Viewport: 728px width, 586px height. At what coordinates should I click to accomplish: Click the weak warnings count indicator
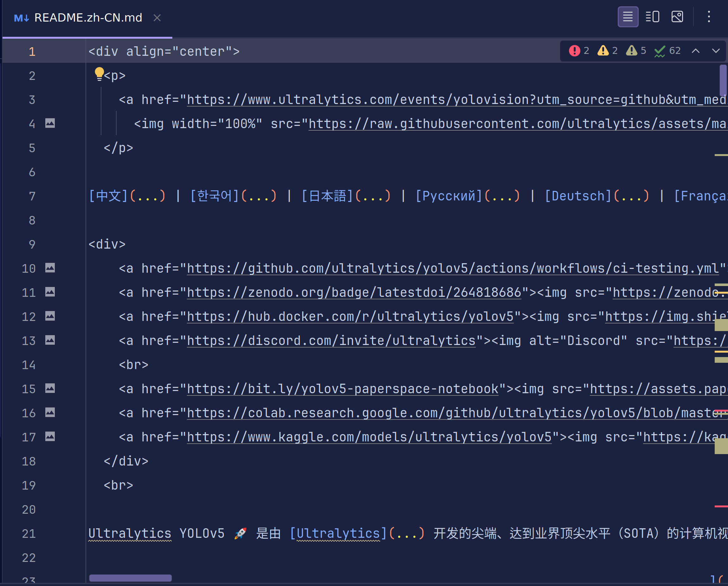tap(636, 51)
